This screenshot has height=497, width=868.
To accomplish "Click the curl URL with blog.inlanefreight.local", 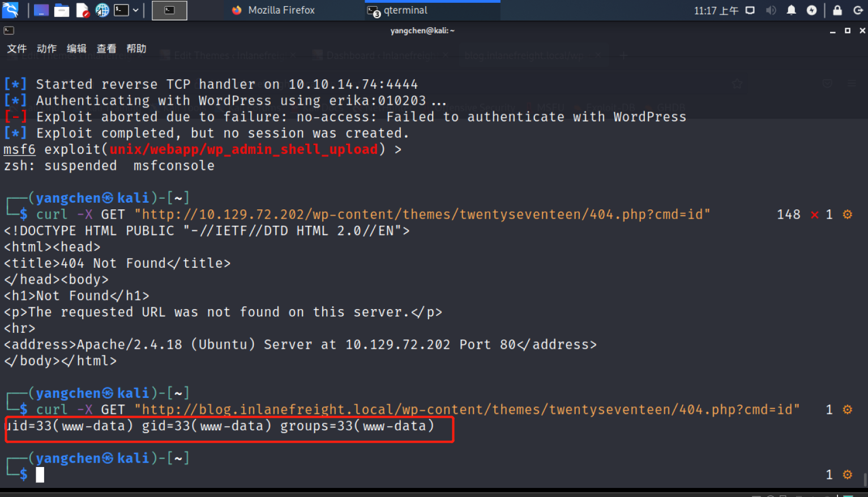I will [467, 410].
